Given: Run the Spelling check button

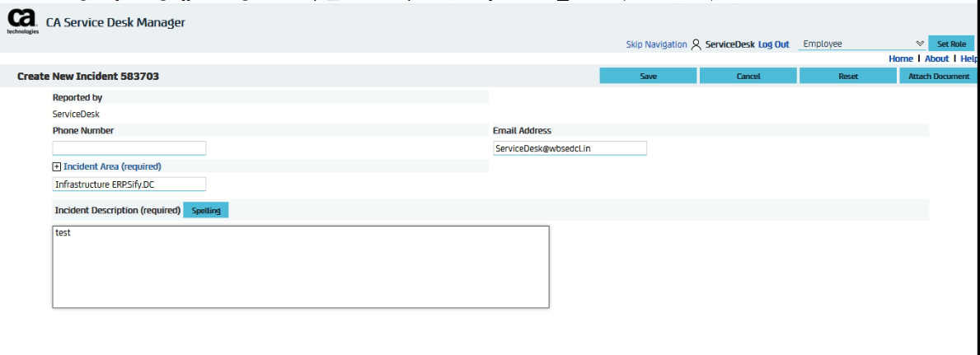Looking at the screenshot, I should [x=205, y=211].
